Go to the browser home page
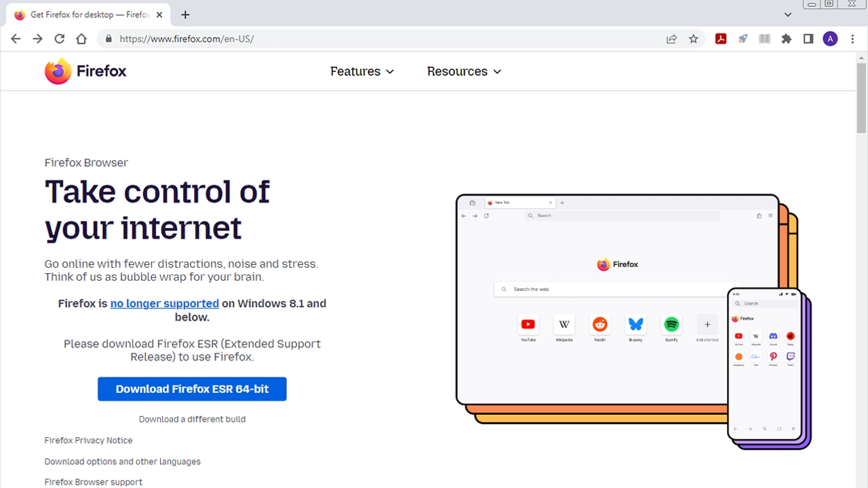The image size is (868, 488). (81, 39)
